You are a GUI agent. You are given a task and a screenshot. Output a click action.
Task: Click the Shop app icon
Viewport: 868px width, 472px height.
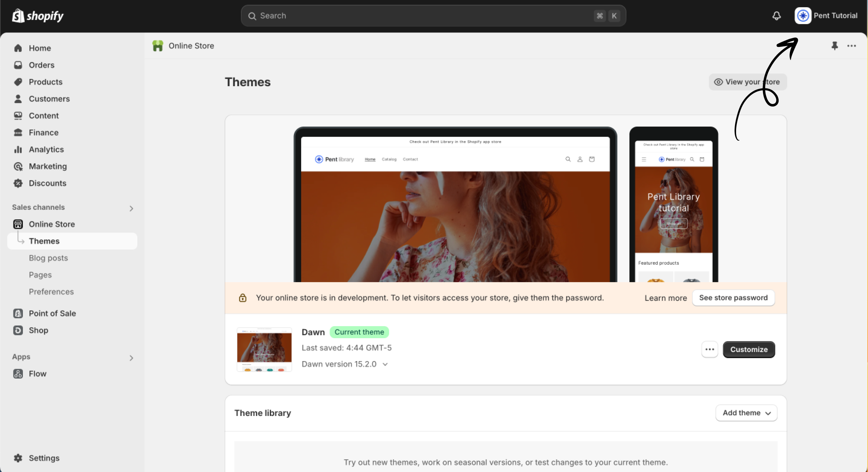18,330
